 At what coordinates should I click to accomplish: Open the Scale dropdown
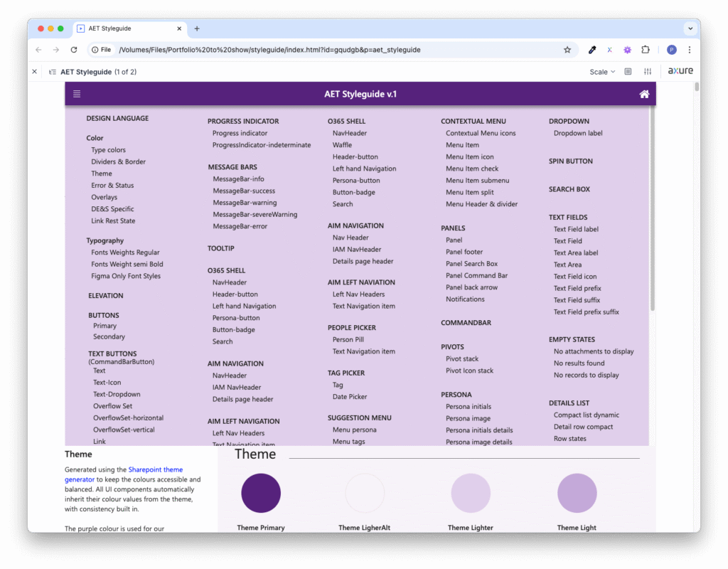click(x=602, y=72)
